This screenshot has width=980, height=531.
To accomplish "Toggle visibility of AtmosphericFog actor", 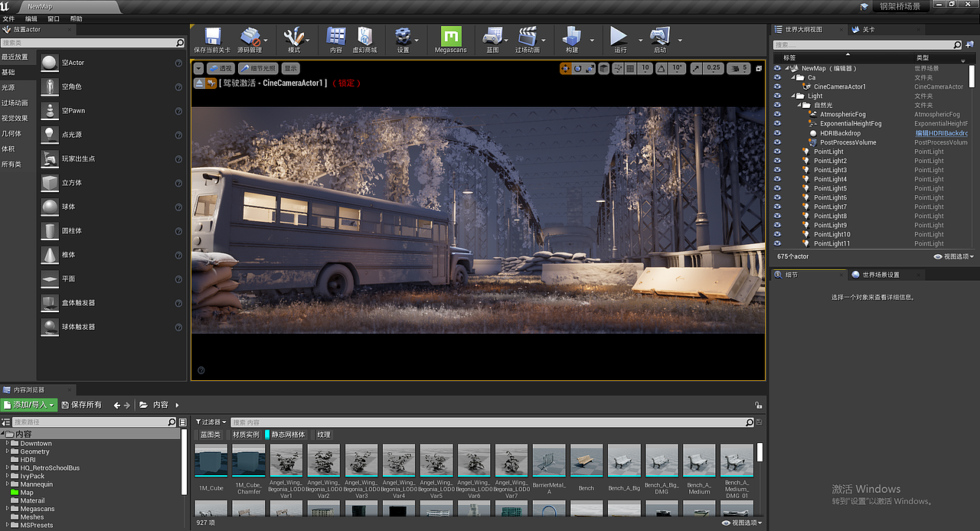I will coord(778,114).
